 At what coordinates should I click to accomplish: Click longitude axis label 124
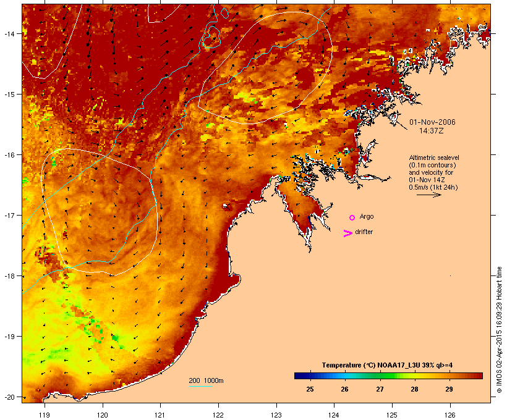[334, 415]
